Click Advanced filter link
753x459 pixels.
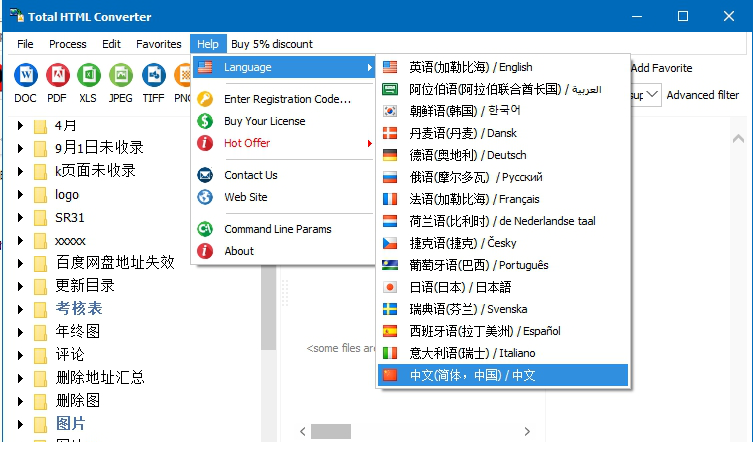click(703, 95)
